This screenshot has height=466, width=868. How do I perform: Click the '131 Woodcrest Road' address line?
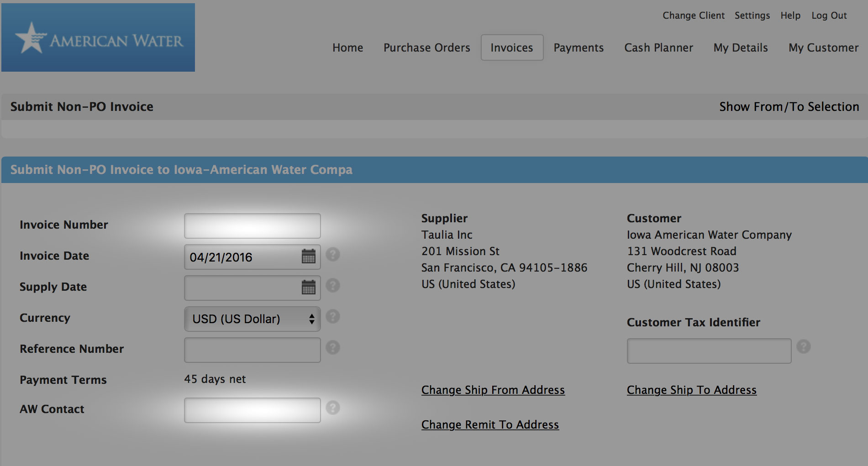click(x=682, y=251)
